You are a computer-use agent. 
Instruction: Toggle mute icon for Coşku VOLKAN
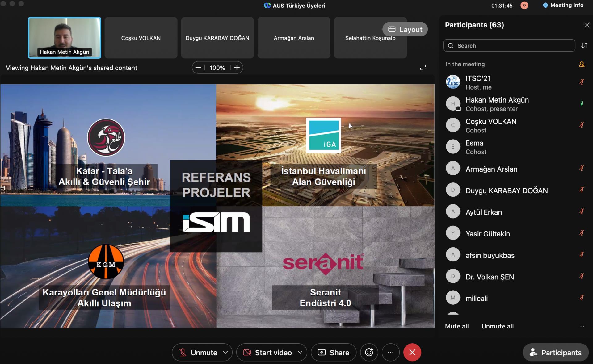point(582,125)
